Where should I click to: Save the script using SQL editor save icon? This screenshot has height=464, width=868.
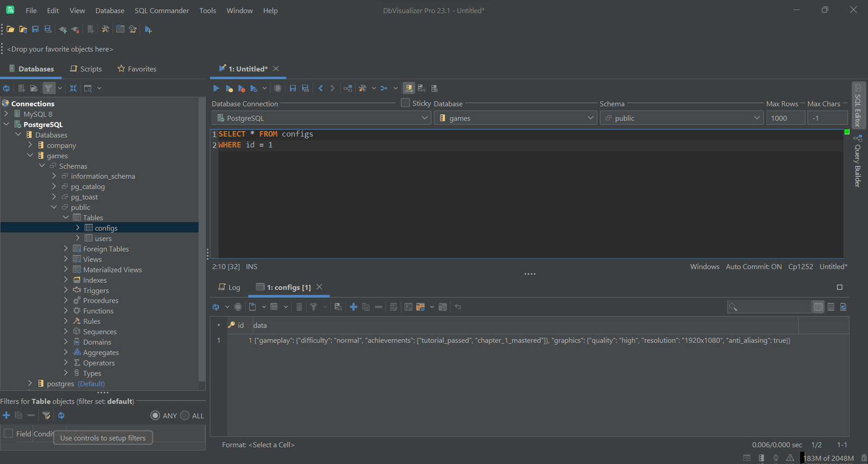[293, 88]
